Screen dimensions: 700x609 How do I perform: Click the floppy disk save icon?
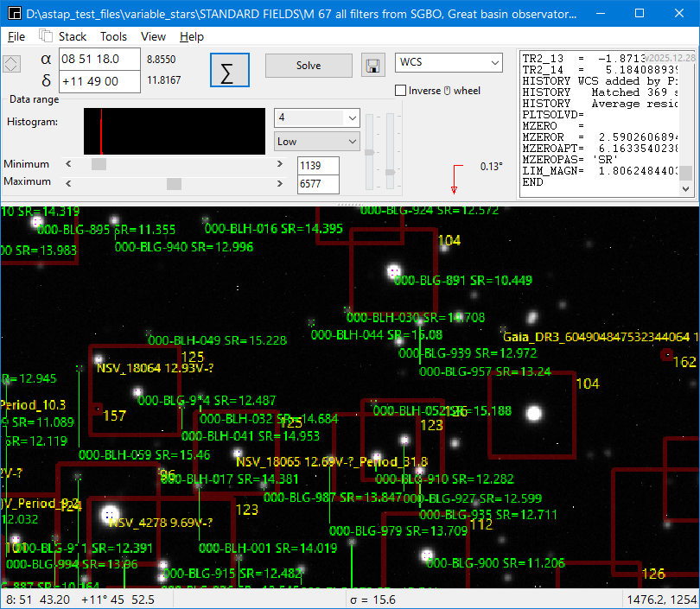372,67
